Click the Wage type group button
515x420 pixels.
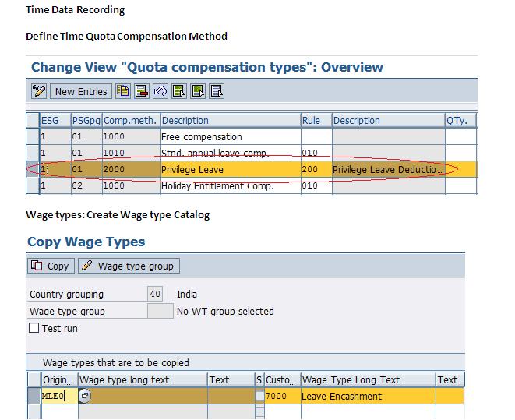click(129, 266)
